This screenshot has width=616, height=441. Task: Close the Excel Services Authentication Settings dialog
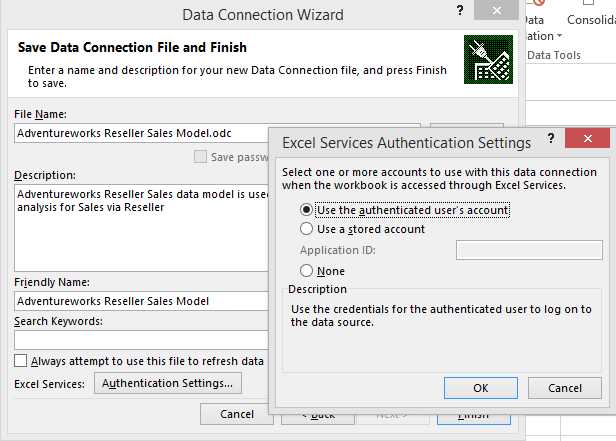click(588, 138)
